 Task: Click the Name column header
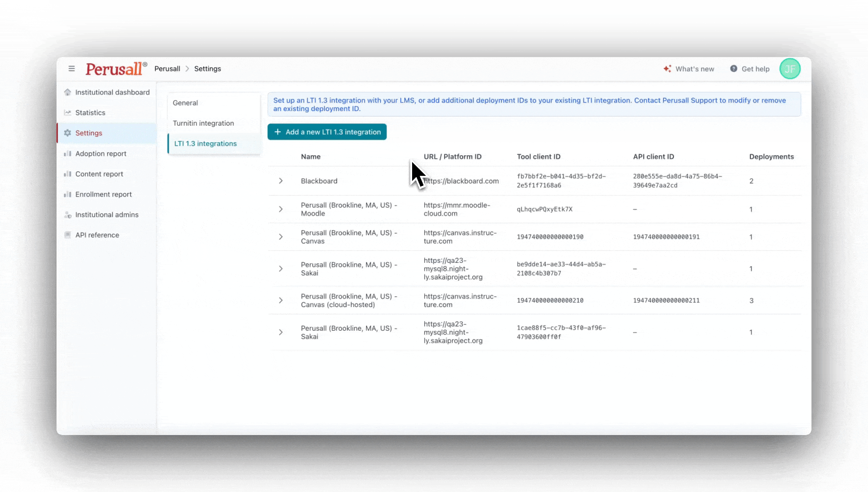[x=310, y=157]
